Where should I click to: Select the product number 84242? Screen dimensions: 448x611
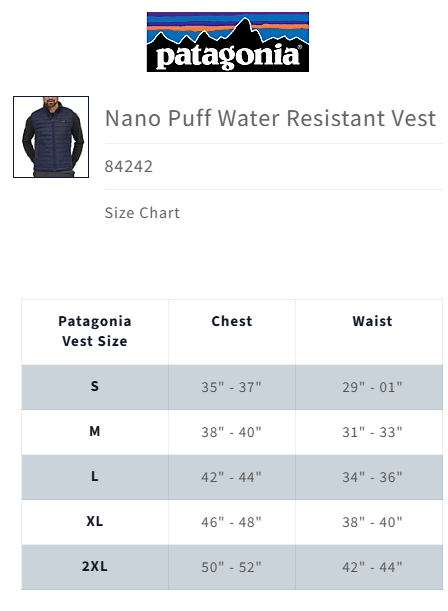click(129, 166)
